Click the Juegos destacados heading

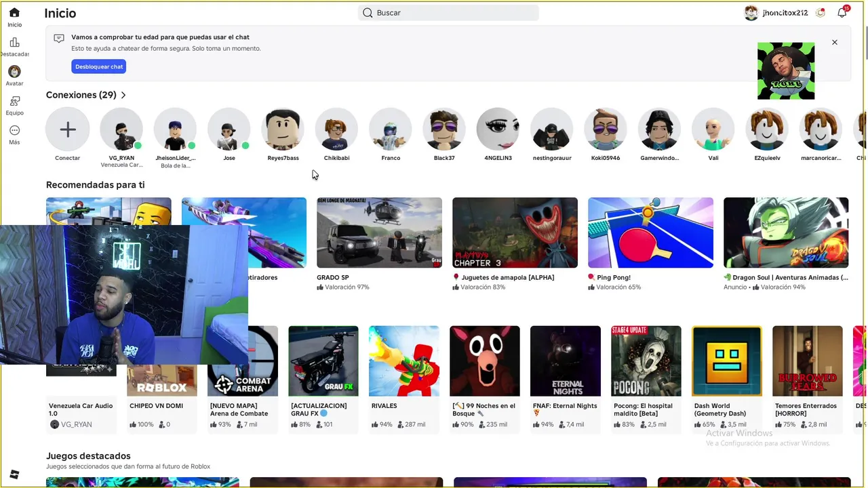(x=88, y=456)
